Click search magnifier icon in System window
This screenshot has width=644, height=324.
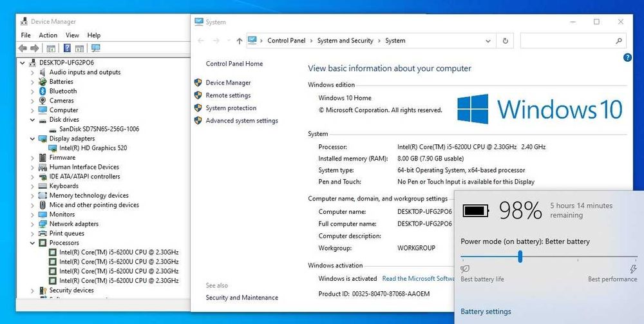(618, 41)
